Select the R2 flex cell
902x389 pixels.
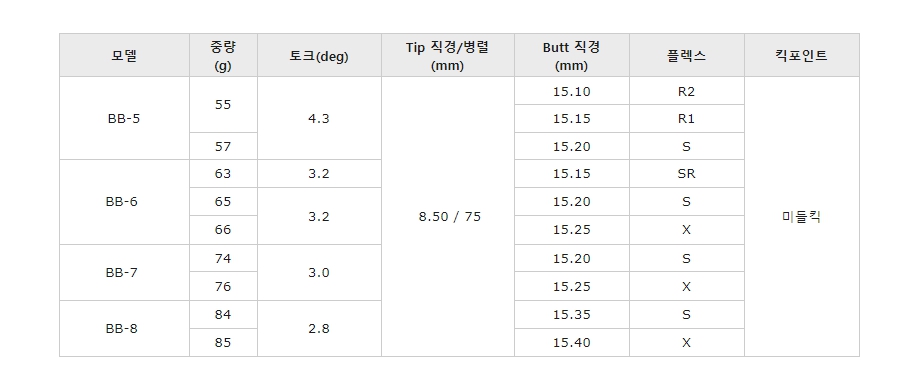pos(687,91)
